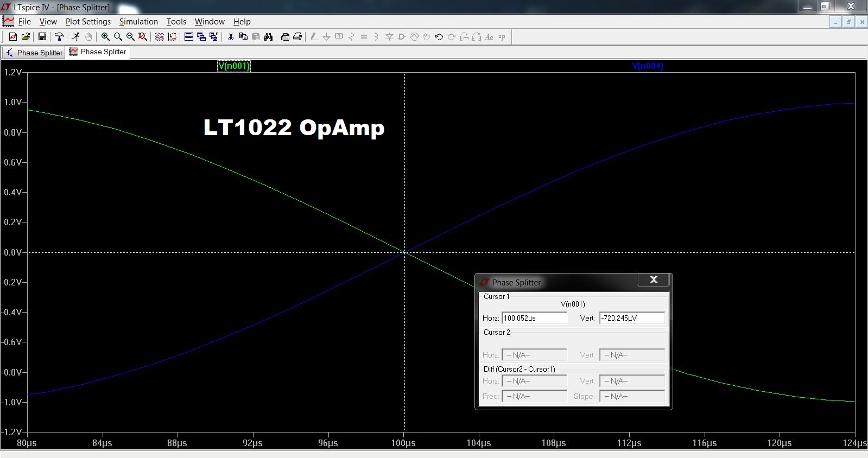Click the Print printer icon

pyautogui.click(x=297, y=37)
